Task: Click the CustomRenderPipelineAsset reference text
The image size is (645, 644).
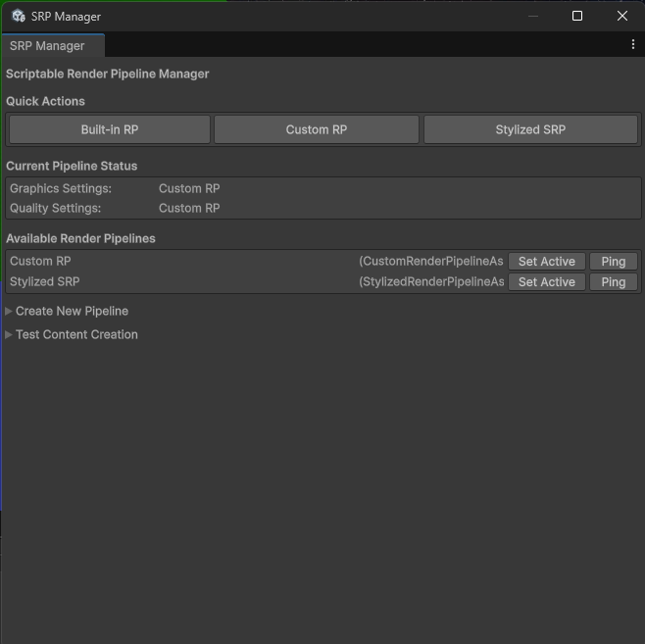Action: click(431, 262)
